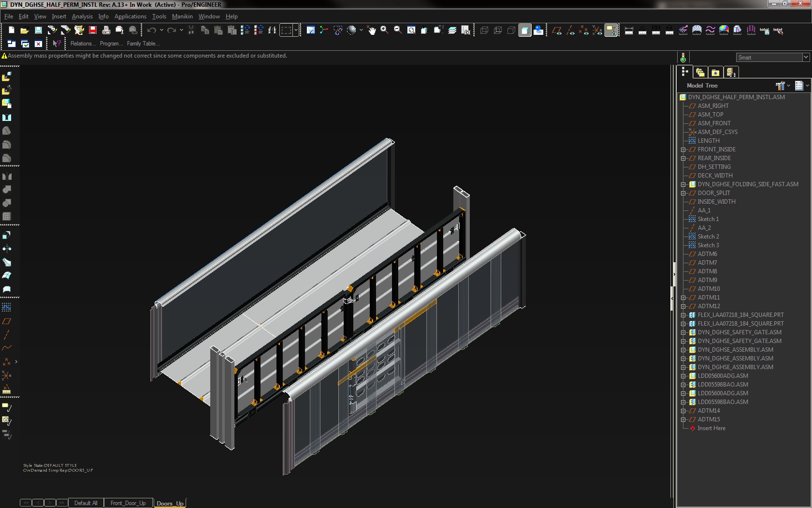This screenshot has height=508, width=812.
Task: Toggle datum points display
Action: pos(584,30)
